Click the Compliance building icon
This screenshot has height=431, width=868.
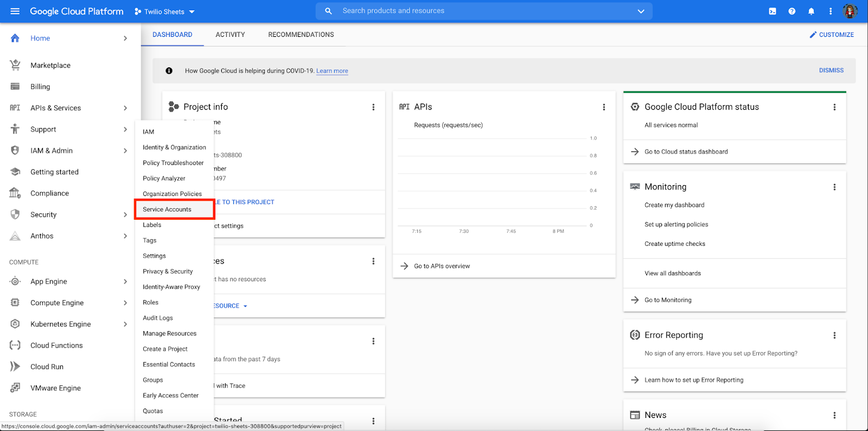tap(15, 193)
